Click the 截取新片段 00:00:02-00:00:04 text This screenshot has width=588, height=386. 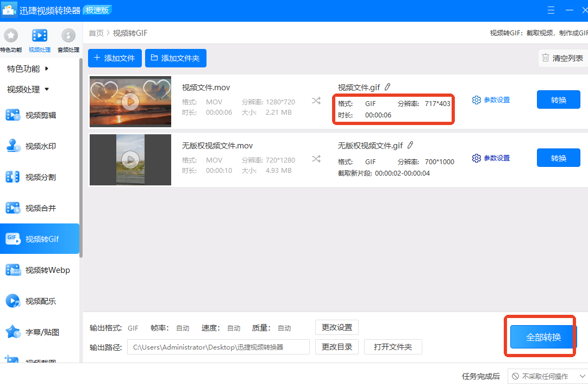pos(384,173)
